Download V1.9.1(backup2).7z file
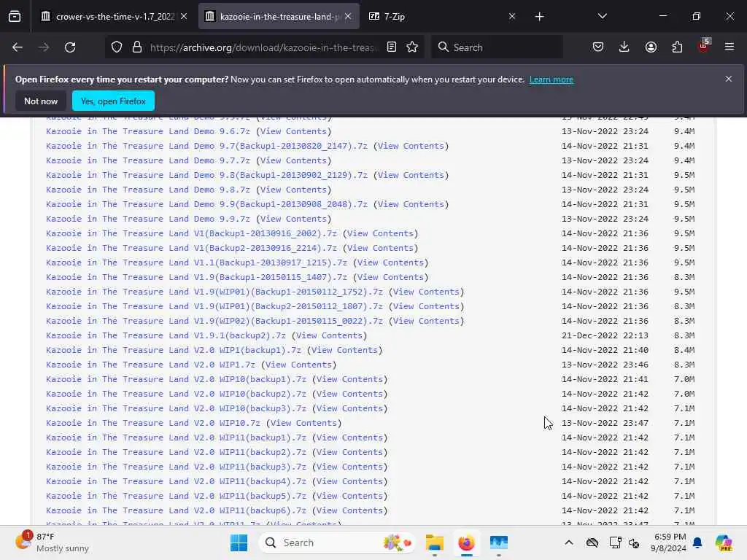The height and width of the screenshot is (560, 747). click(166, 335)
